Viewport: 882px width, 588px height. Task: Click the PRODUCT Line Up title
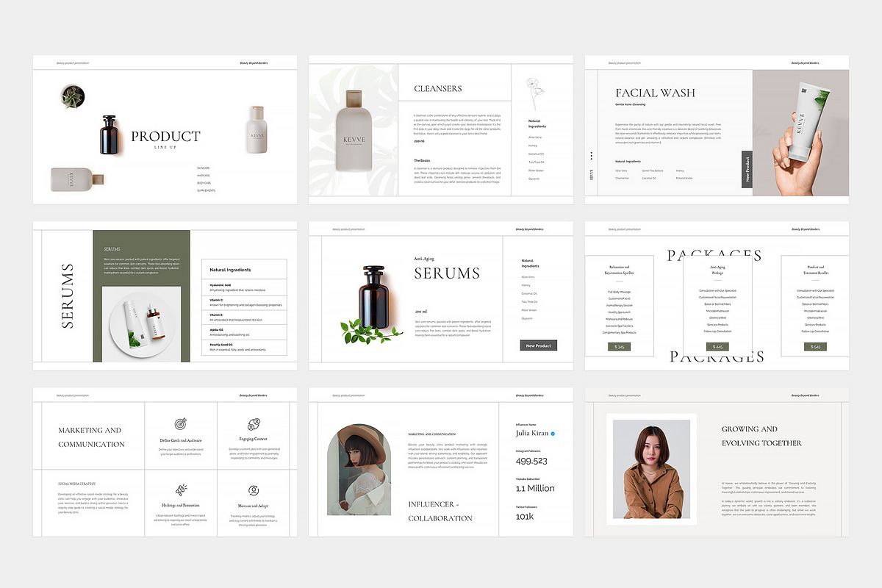pyautogui.click(x=165, y=138)
